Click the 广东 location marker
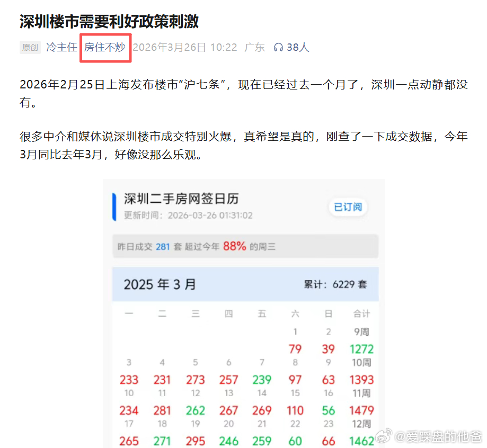Screen dimensions: 487x448 (x=254, y=47)
